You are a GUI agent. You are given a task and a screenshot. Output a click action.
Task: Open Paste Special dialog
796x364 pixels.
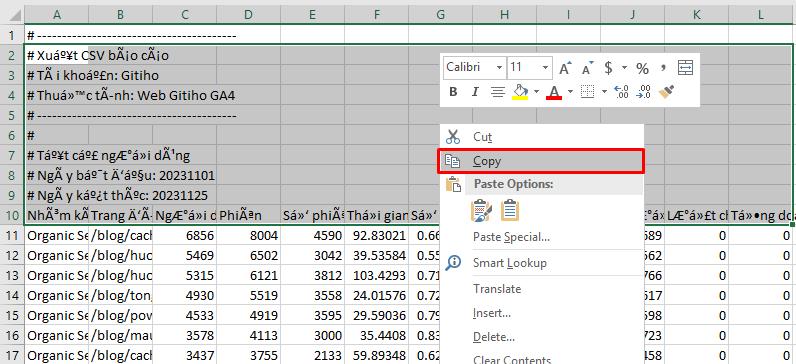(542, 237)
